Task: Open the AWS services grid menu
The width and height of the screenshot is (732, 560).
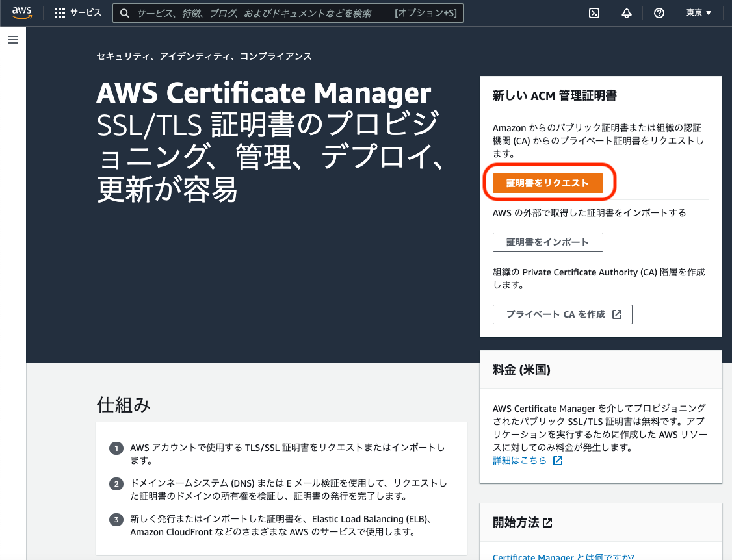Action: tap(59, 12)
